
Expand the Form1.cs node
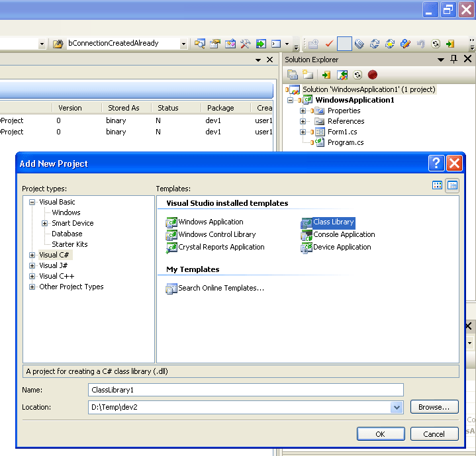[303, 132]
